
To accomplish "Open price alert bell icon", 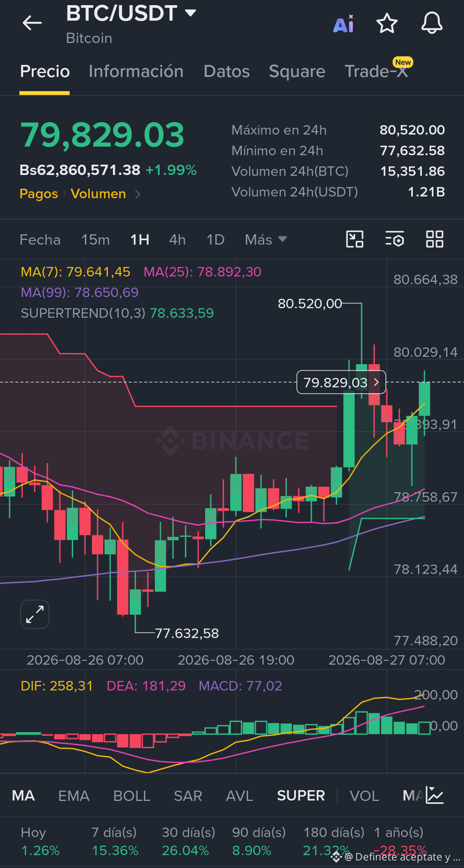I will (x=432, y=23).
